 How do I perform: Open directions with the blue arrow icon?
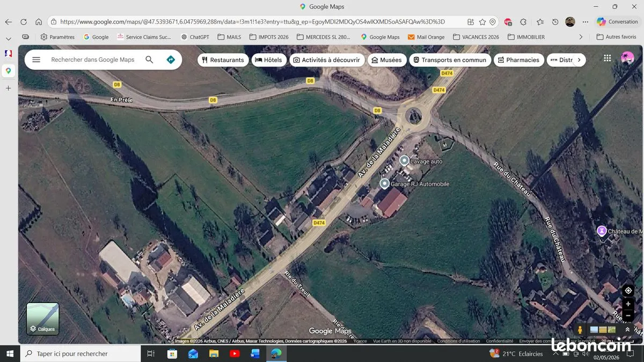coord(171,60)
